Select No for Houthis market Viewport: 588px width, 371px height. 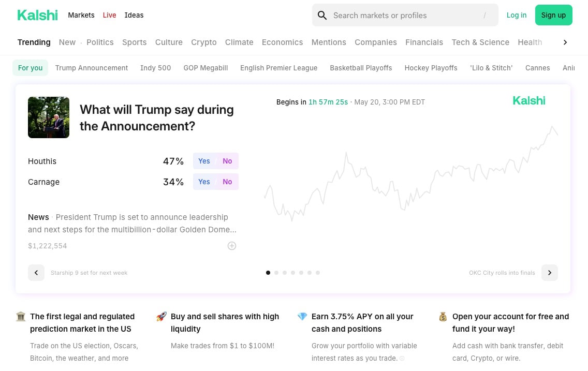227,161
